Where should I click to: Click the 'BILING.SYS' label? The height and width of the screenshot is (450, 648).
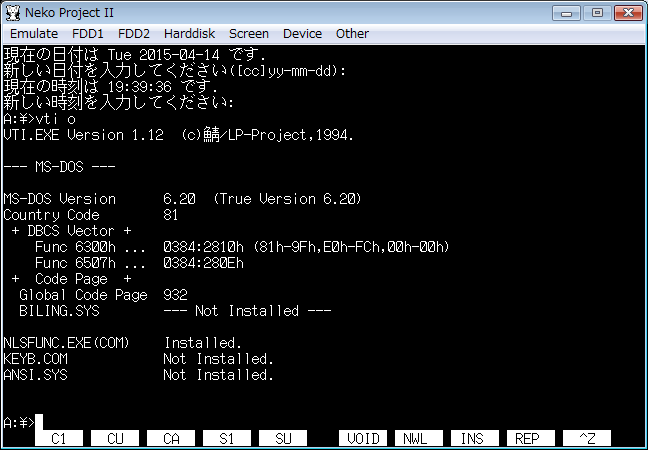point(60,311)
